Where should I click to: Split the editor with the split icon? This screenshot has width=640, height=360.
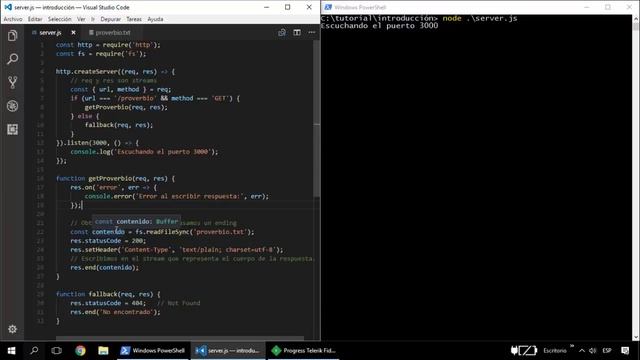[x=297, y=32]
